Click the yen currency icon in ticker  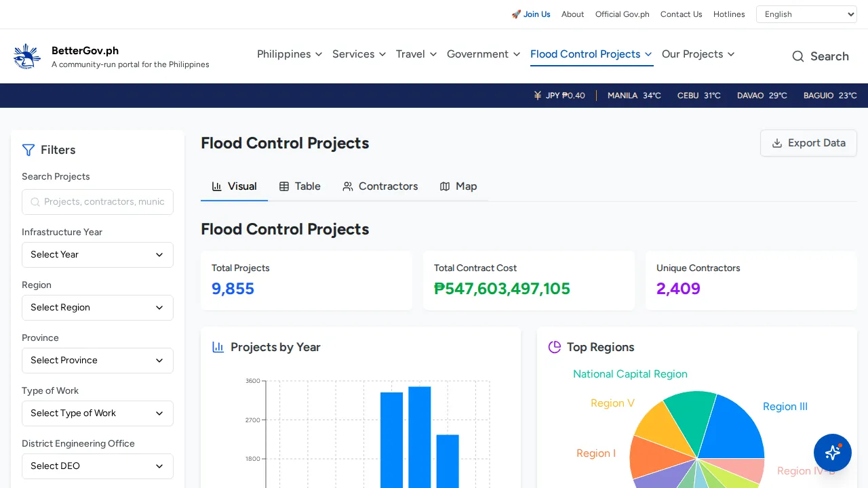[538, 96]
